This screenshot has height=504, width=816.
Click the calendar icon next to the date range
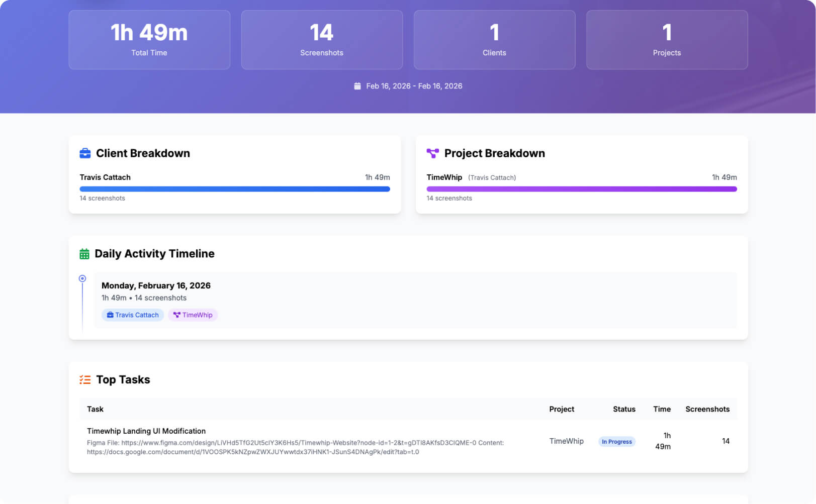357,86
